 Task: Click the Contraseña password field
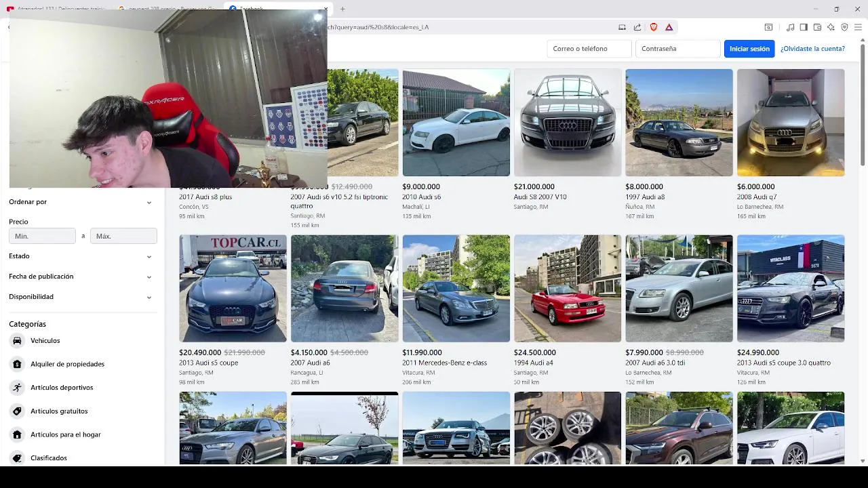click(677, 49)
